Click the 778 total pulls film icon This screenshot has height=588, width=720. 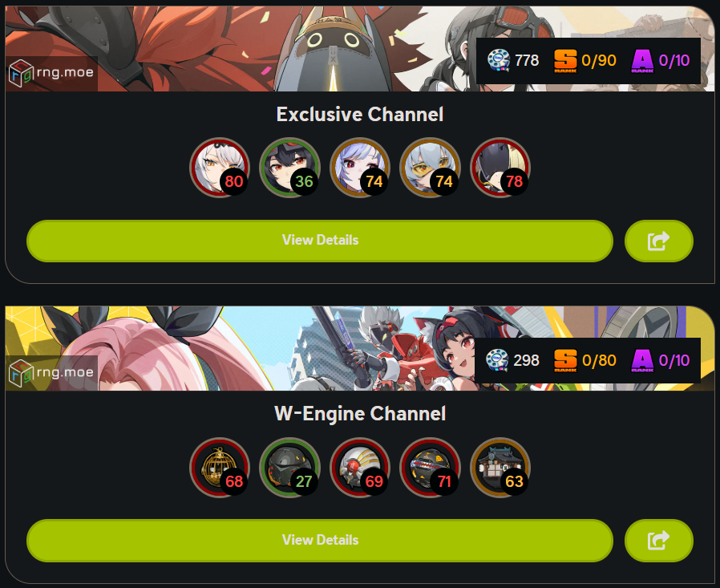tap(499, 61)
